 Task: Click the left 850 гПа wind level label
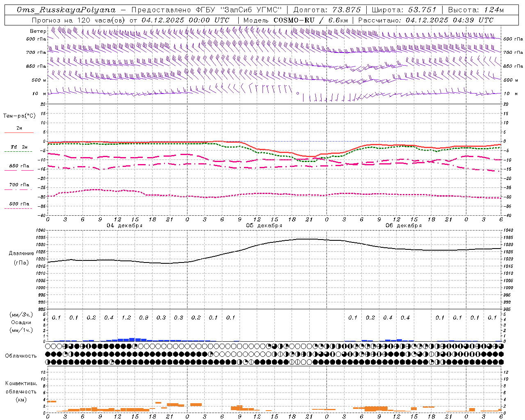tap(36, 66)
